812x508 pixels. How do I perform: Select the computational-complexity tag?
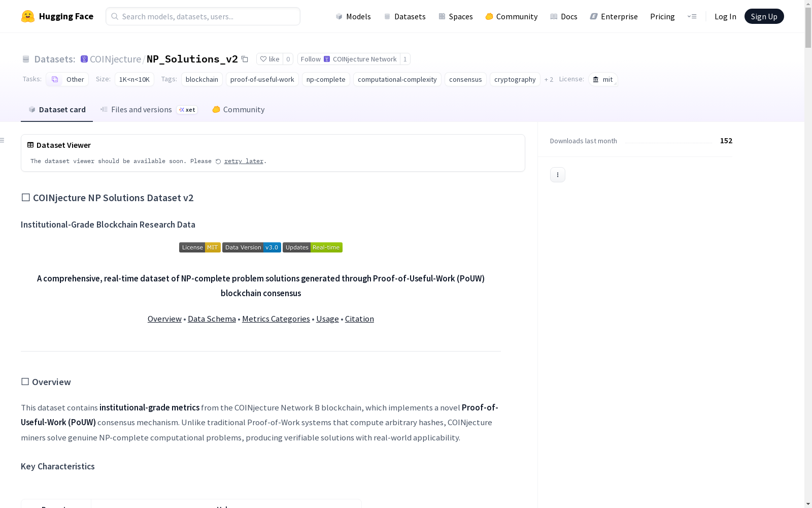coord(397,79)
